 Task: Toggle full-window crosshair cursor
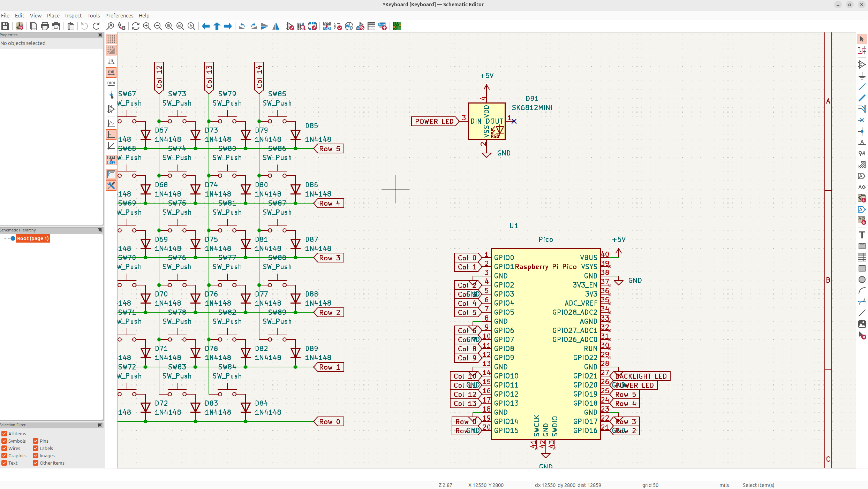point(111,95)
